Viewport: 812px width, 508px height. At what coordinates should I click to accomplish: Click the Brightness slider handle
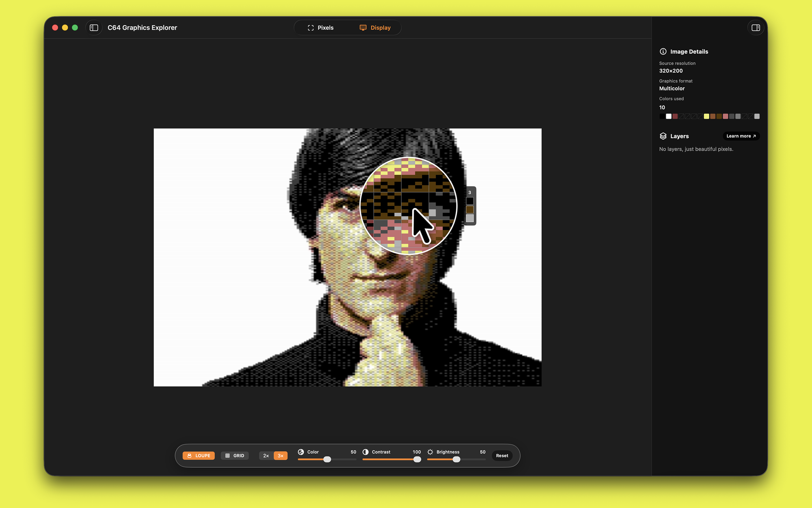456,459
